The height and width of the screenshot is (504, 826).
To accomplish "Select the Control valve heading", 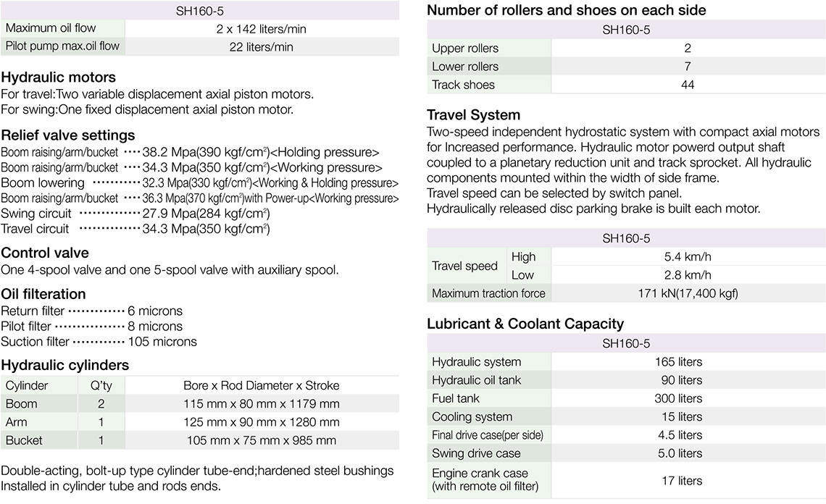I will coord(45,253).
